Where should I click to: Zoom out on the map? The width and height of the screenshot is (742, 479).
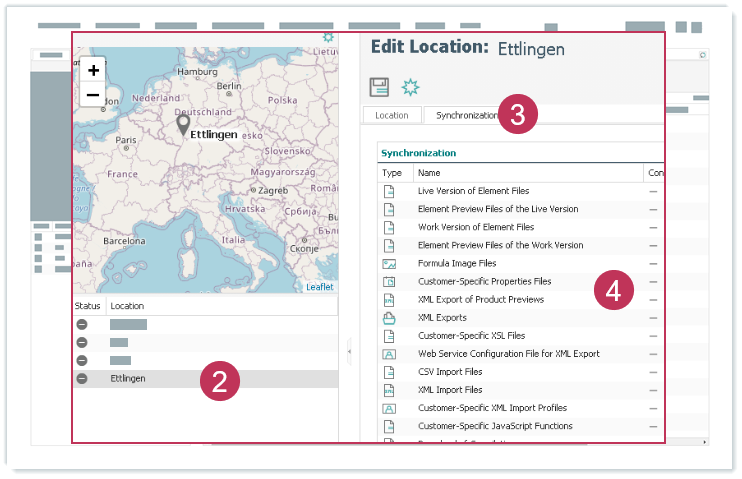(x=93, y=95)
